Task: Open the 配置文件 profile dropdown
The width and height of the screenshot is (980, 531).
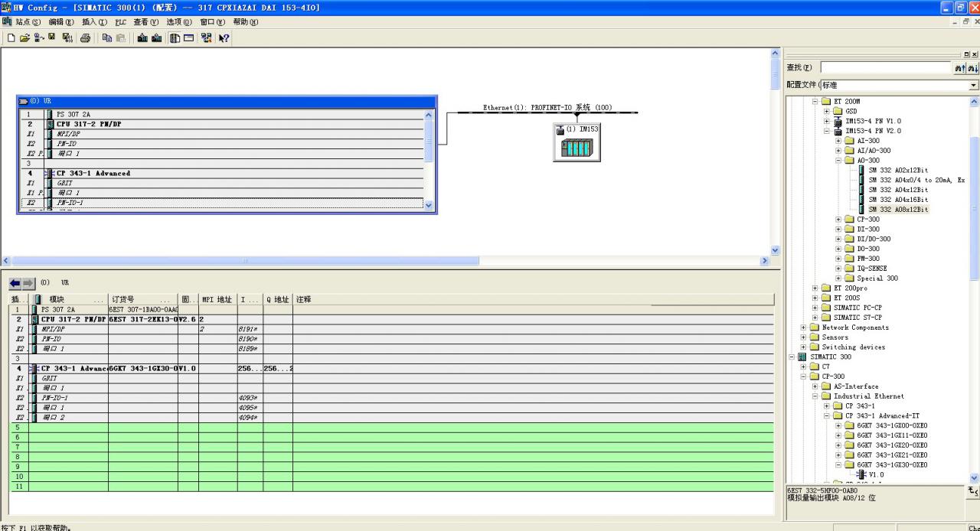Action: (x=973, y=85)
